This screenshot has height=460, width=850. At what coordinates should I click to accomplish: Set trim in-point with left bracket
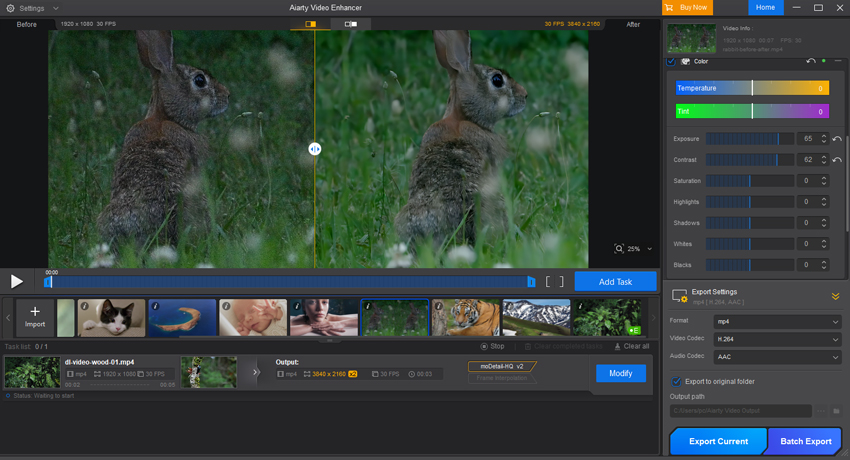[548, 282]
